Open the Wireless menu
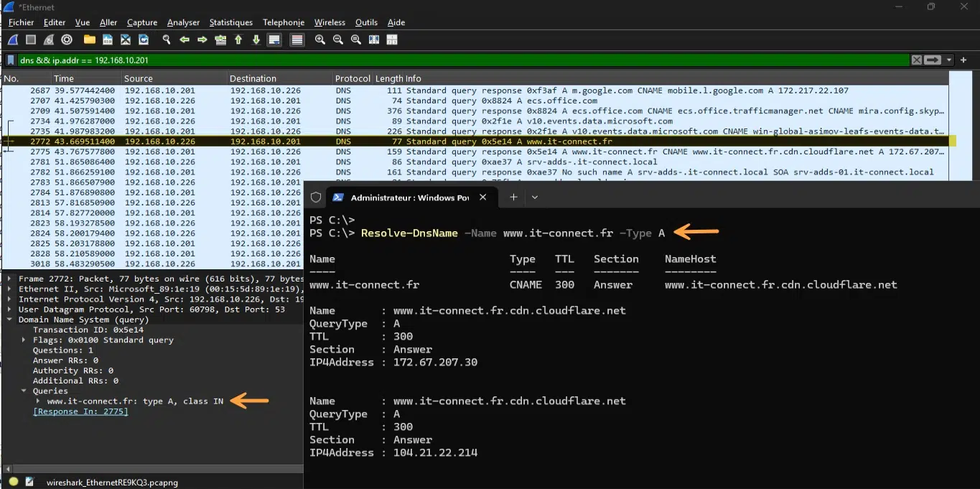 click(x=330, y=22)
